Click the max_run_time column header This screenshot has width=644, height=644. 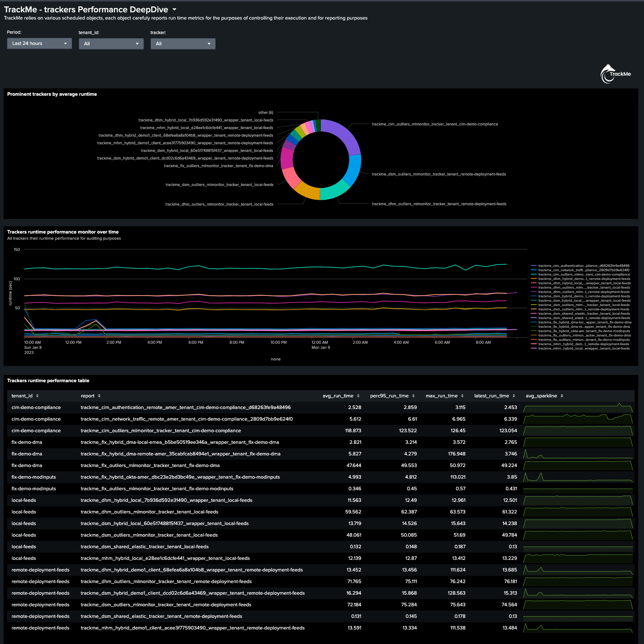[x=442, y=396]
